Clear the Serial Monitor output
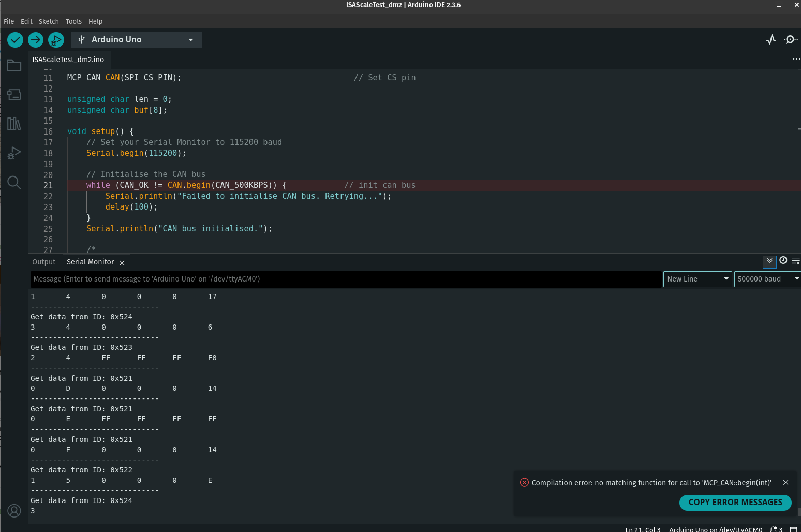This screenshot has height=532, width=801. coord(795,262)
